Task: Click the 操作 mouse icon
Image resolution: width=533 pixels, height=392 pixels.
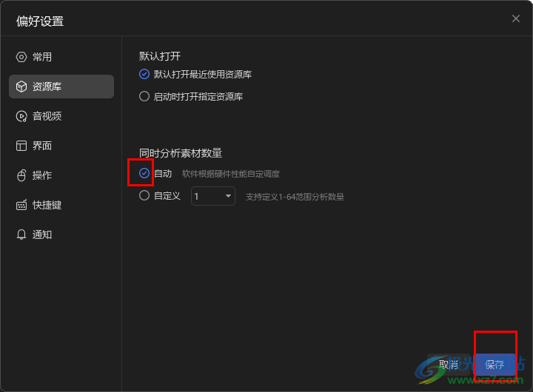Action: coord(21,175)
